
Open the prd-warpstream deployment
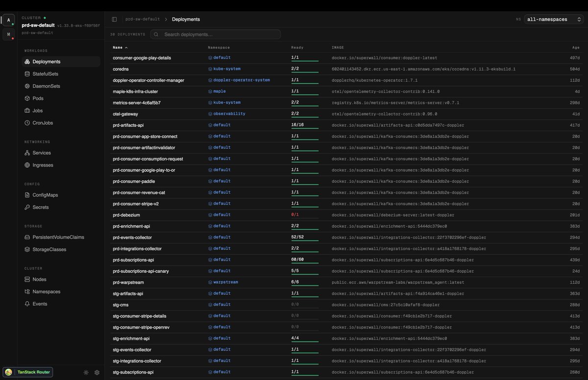point(127,283)
